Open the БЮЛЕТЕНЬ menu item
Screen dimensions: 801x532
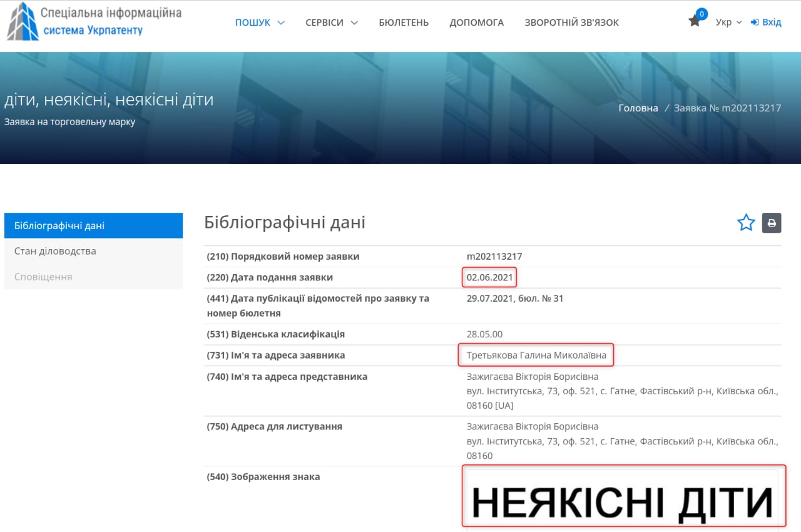(x=404, y=23)
